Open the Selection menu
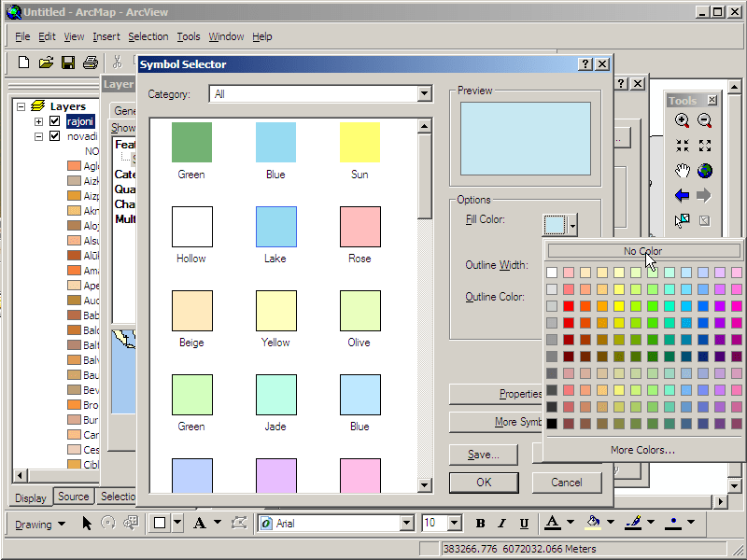 (x=148, y=36)
